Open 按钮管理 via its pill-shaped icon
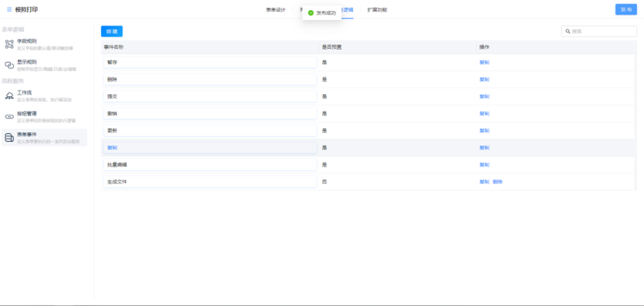The image size is (644, 306). 9,117
